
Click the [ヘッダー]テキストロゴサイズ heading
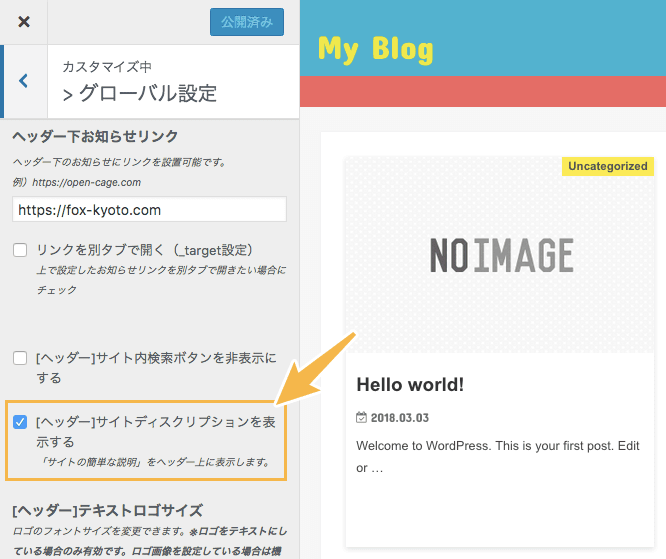(107, 511)
